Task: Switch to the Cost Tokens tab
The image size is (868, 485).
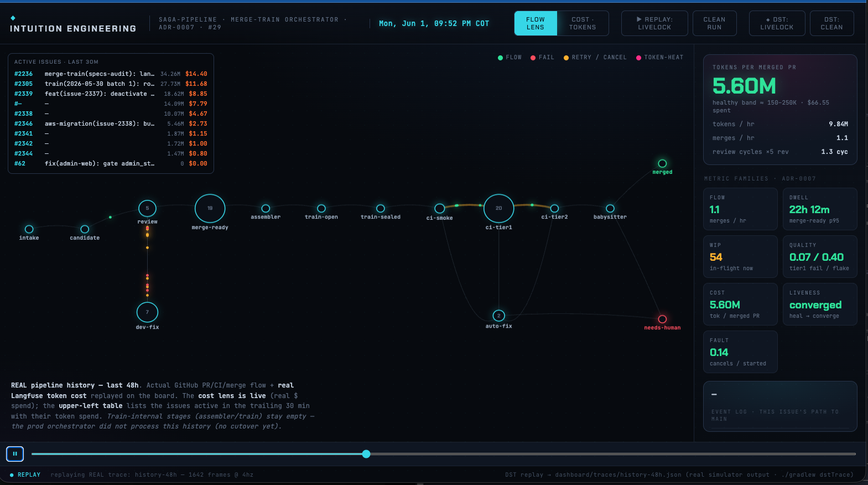Action: (583, 23)
